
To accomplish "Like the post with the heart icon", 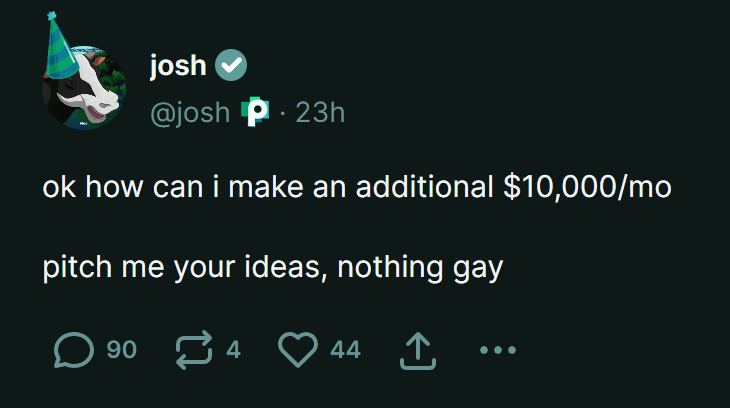I will tap(297, 350).
